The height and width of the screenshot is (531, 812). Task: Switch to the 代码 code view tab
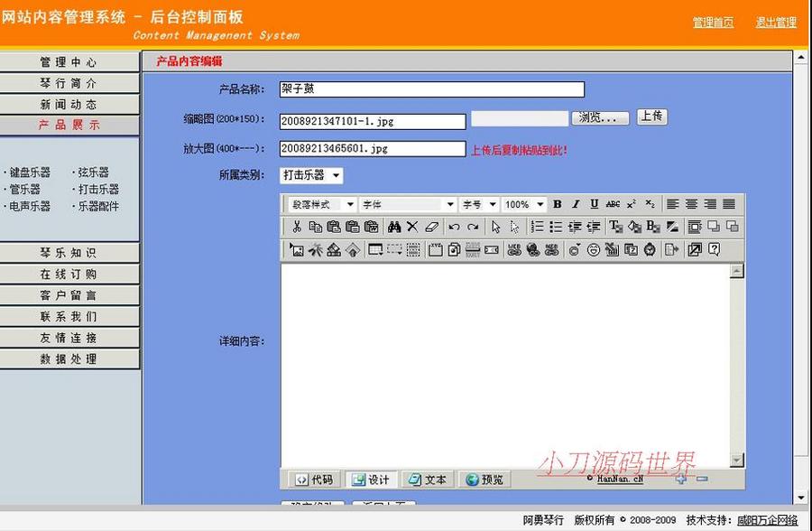click(x=313, y=480)
